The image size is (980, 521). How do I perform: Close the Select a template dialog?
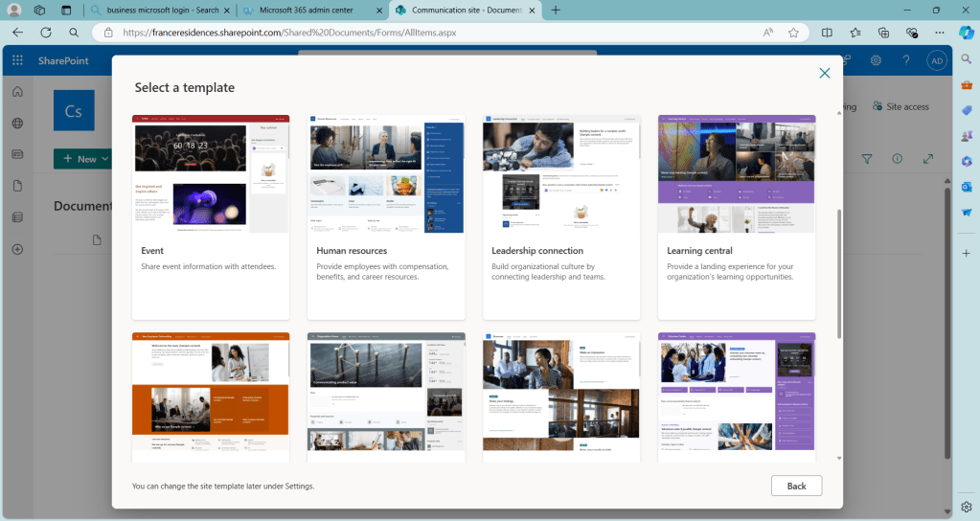(x=824, y=74)
